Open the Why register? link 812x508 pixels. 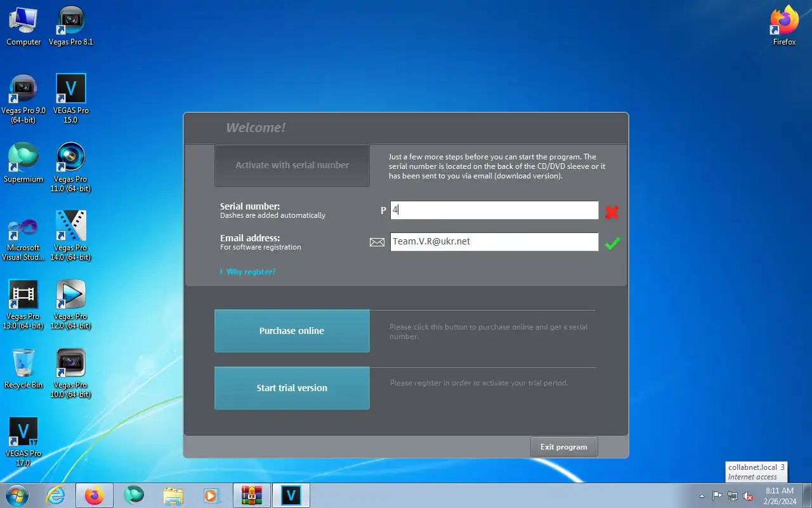(x=251, y=272)
